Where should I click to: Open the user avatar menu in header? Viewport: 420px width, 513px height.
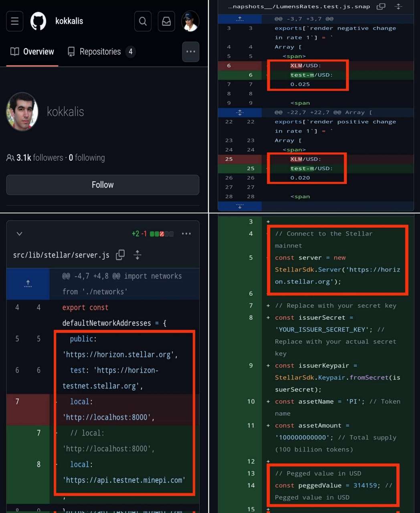point(190,21)
